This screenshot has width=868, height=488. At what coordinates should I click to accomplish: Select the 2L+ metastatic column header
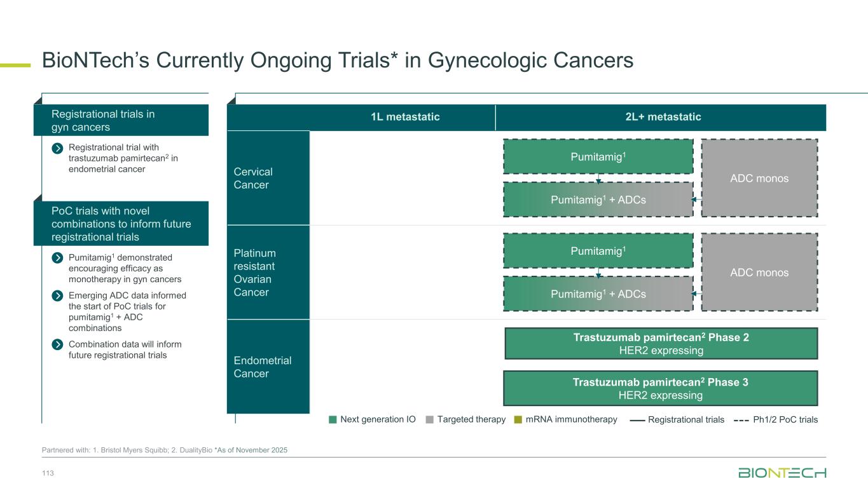tap(660, 117)
